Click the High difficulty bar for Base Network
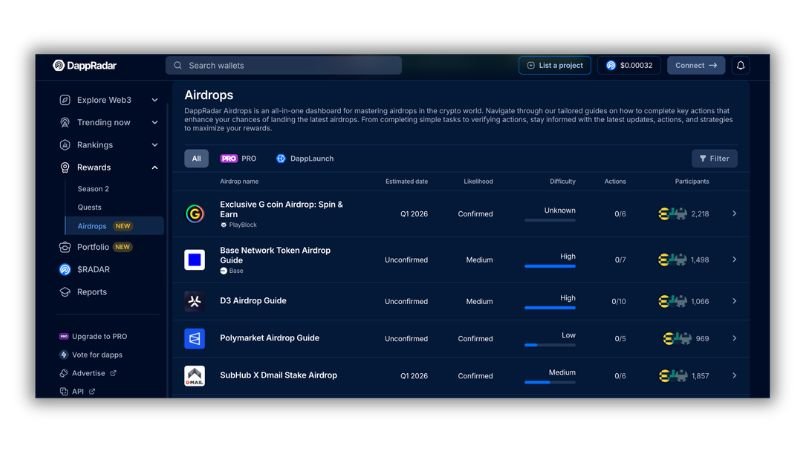Image resolution: width=800 pixels, height=450 pixels. click(x=550, y=266)
